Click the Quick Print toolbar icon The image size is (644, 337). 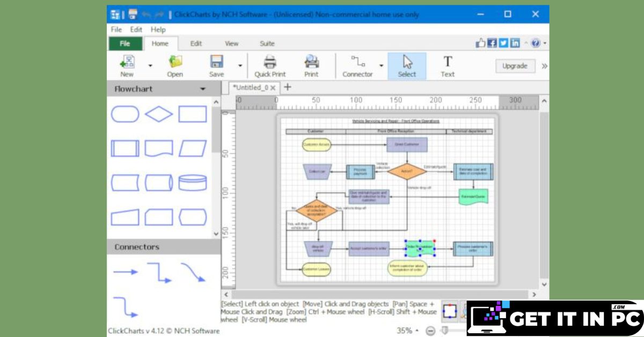(x=270, y=66)
